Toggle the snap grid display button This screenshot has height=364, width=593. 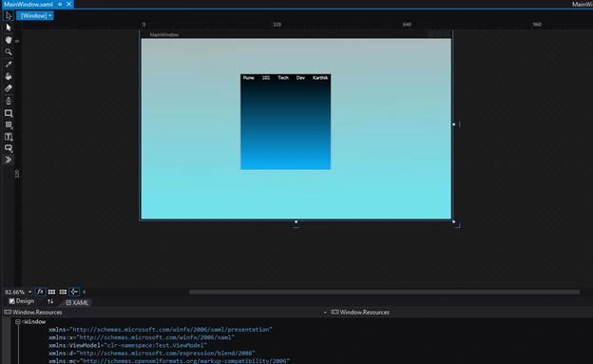pyautogui.click(x=51, y=292)
